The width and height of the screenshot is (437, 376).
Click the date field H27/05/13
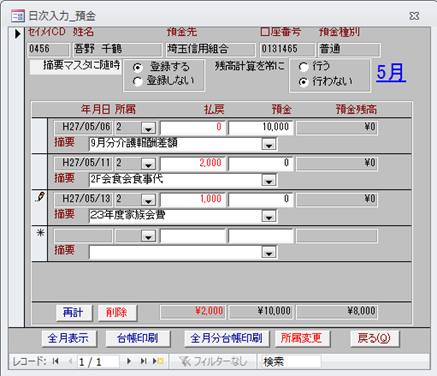click(x=83, y=199)
